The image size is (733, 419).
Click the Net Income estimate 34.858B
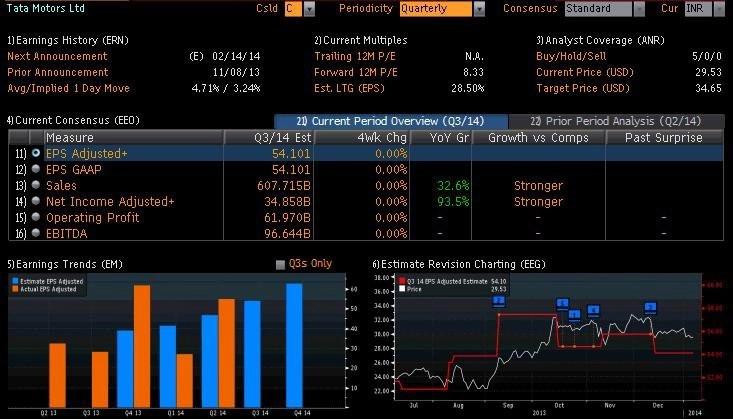coord(287,202)
